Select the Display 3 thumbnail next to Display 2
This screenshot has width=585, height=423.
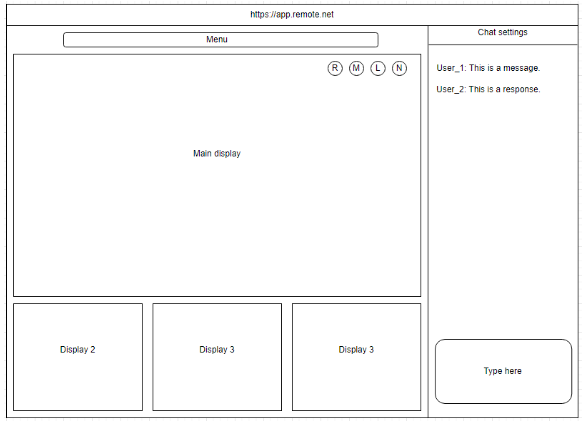point(217,357)
